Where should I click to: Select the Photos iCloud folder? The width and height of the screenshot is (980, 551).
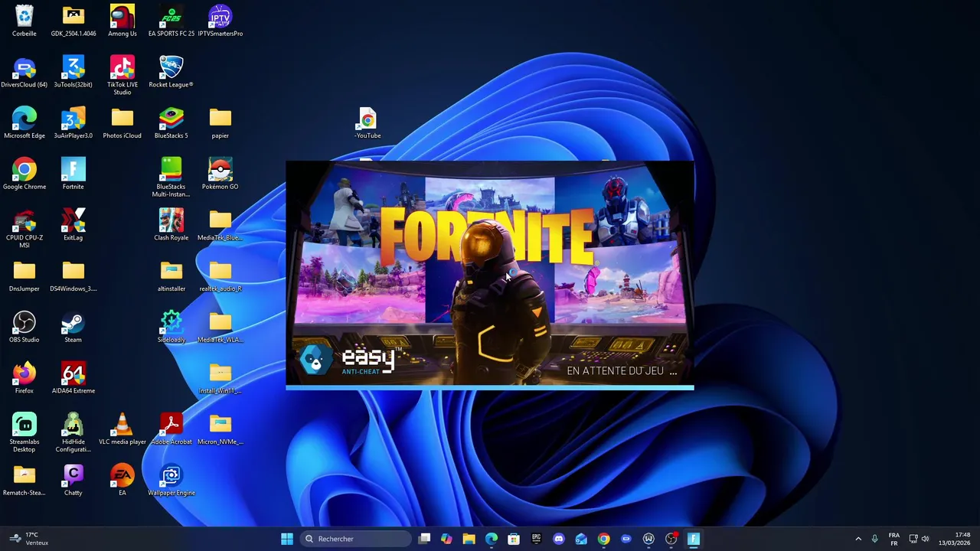(122, 122)
